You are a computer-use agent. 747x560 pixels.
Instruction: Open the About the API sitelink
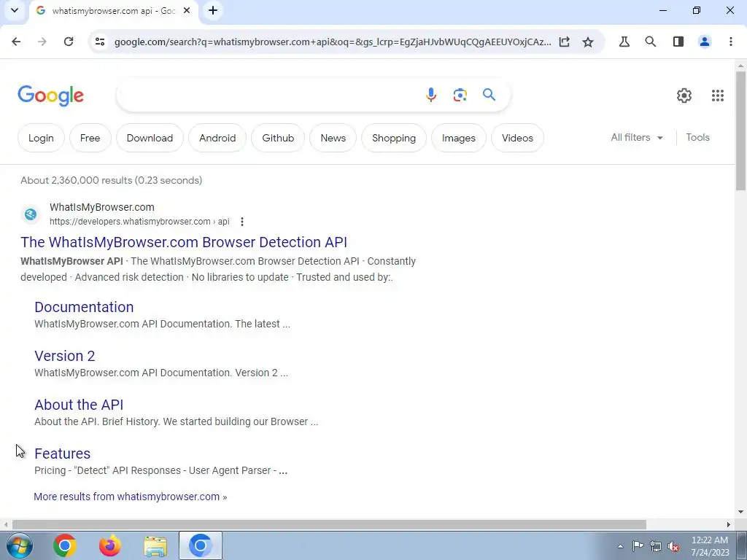pos(79,405)
